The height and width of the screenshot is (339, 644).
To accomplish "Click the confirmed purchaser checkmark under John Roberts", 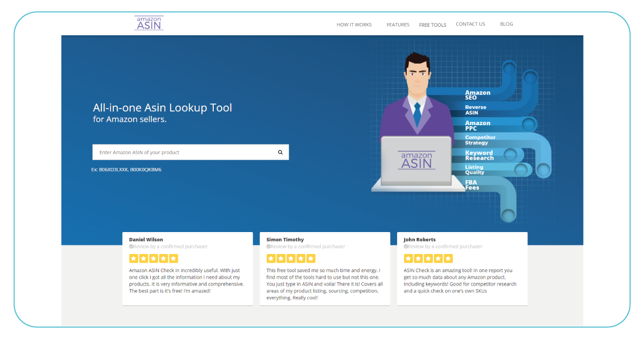I will tap(406, 246).
